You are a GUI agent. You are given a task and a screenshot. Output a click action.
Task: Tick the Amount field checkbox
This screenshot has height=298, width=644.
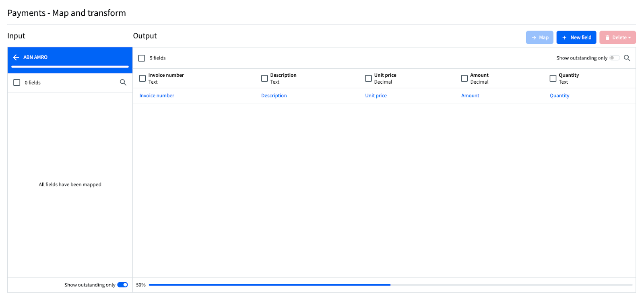464,78
